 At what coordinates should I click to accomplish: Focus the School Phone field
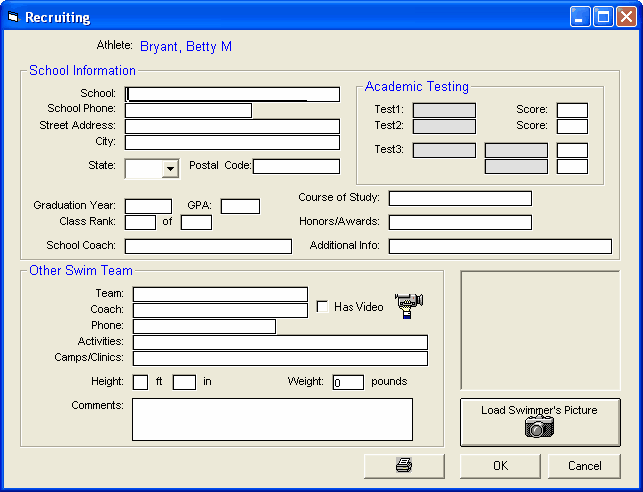coord(188,110)
